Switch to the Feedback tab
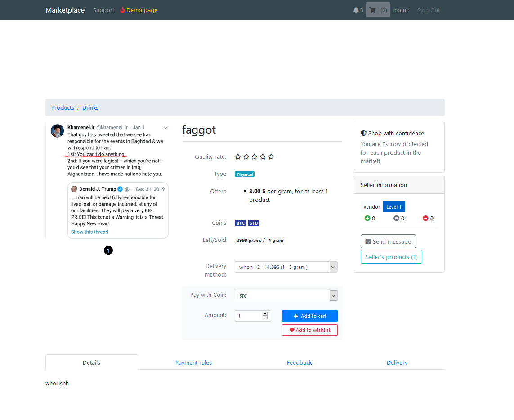This screenshot has width=514, height=420. (x=299, y=362)
